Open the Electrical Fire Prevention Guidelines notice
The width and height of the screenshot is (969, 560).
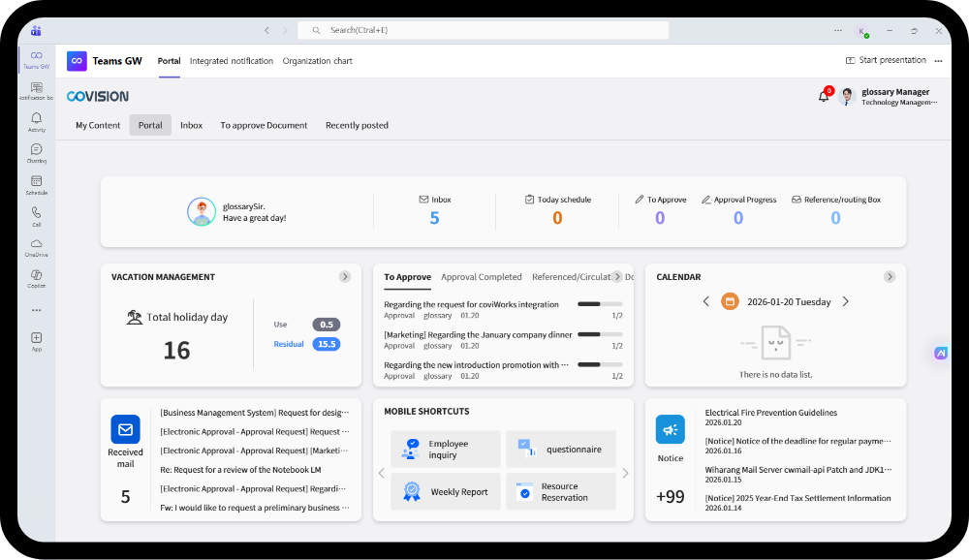pyautogui.click(x=771, y=414)
